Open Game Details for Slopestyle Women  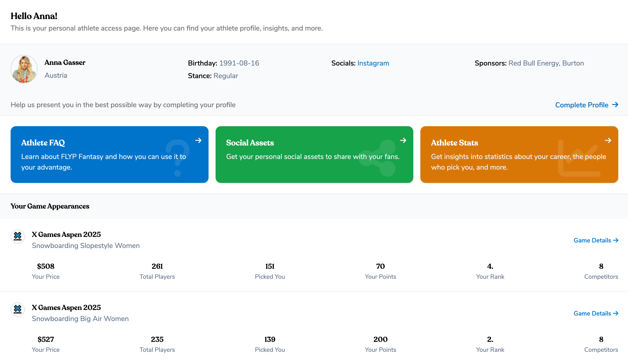[596, 240]
